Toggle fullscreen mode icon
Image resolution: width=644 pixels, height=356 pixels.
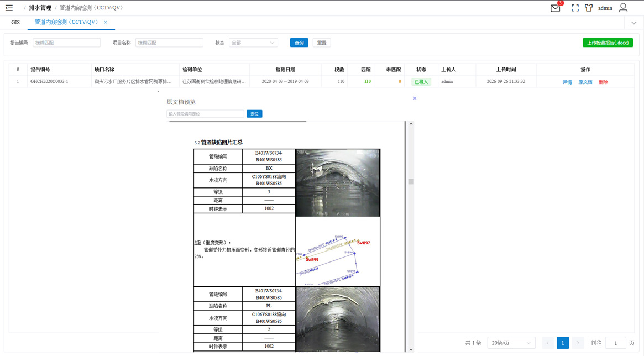tap(575, 8)
